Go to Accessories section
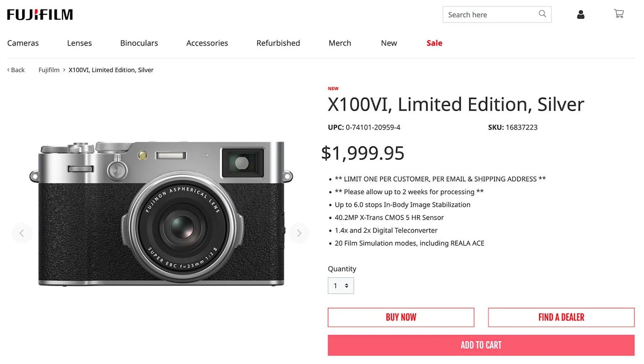The image size is (644, 364). [207, 43]
